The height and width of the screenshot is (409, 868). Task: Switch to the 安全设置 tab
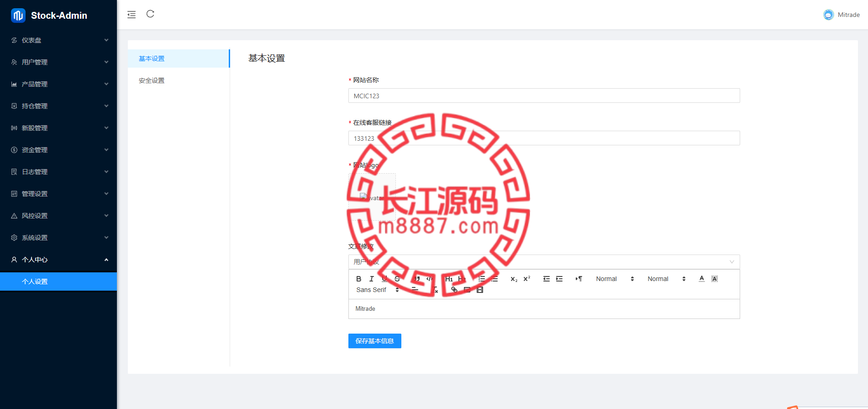tap(179, 80)
